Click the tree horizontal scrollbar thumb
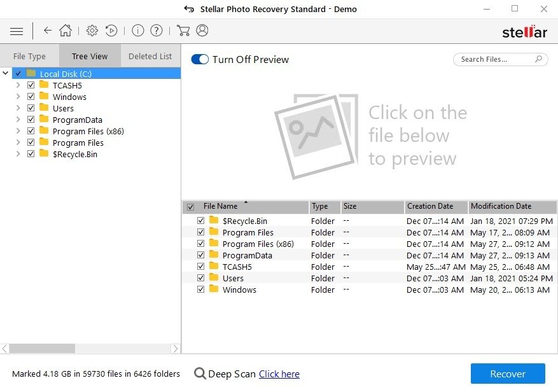This screenshot has width=558, height=392. tap(42, 348)
